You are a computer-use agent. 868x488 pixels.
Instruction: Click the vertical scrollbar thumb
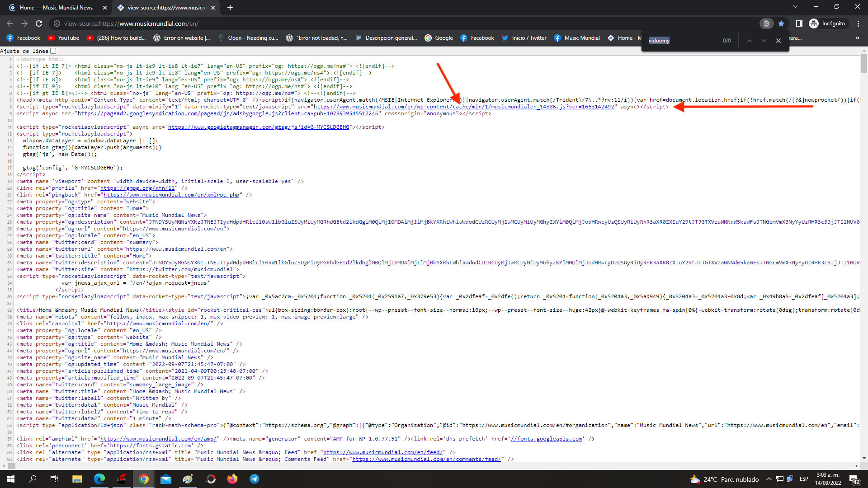click(x=864, y=64)
